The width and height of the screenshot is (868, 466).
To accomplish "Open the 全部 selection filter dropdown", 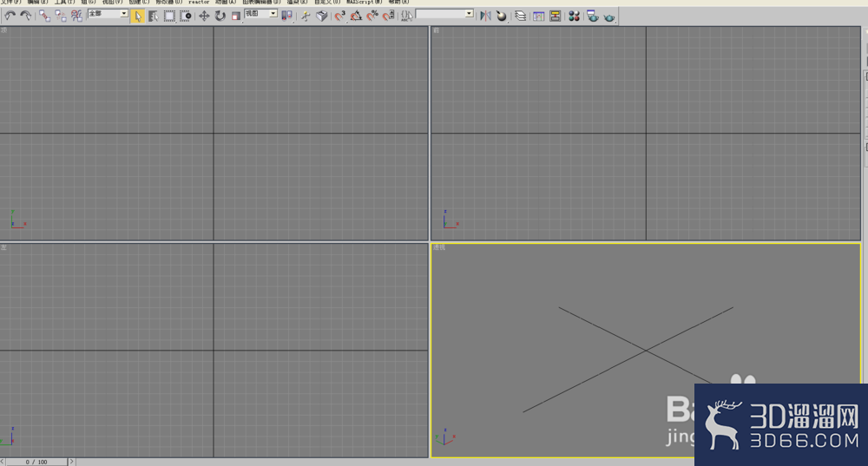I will pos(108,14).
